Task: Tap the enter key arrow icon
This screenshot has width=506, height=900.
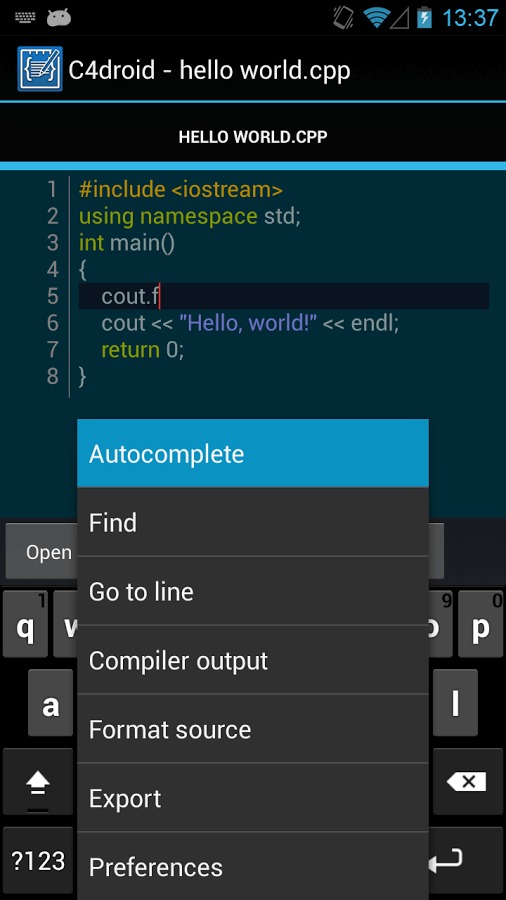Action: point(445,860)
